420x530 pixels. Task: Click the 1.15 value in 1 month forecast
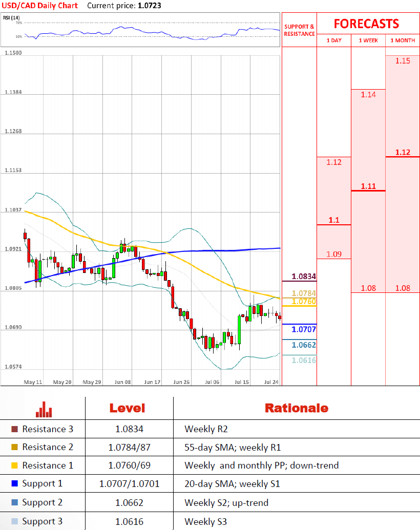pos(403,61)
